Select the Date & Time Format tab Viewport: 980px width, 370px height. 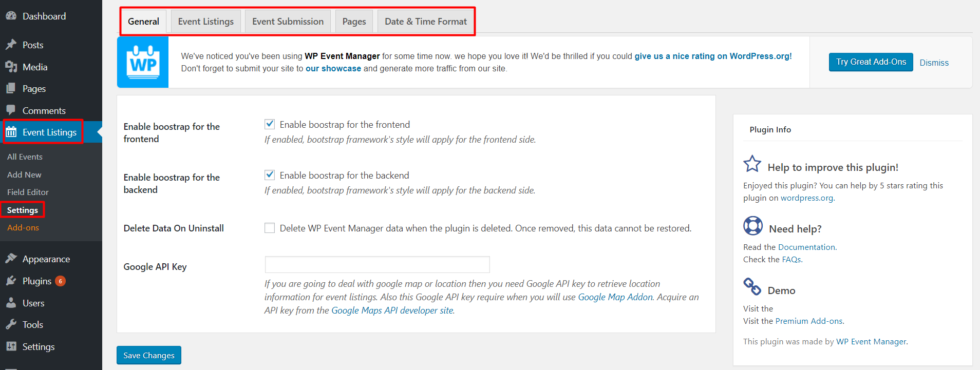[x=426, y=22]
